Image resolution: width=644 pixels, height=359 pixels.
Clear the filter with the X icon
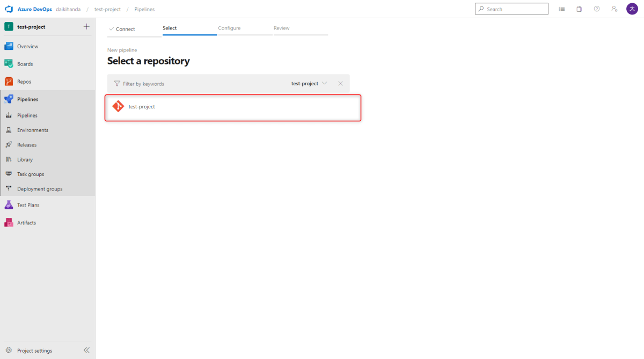pyautogui.click(x=340, y=84)
